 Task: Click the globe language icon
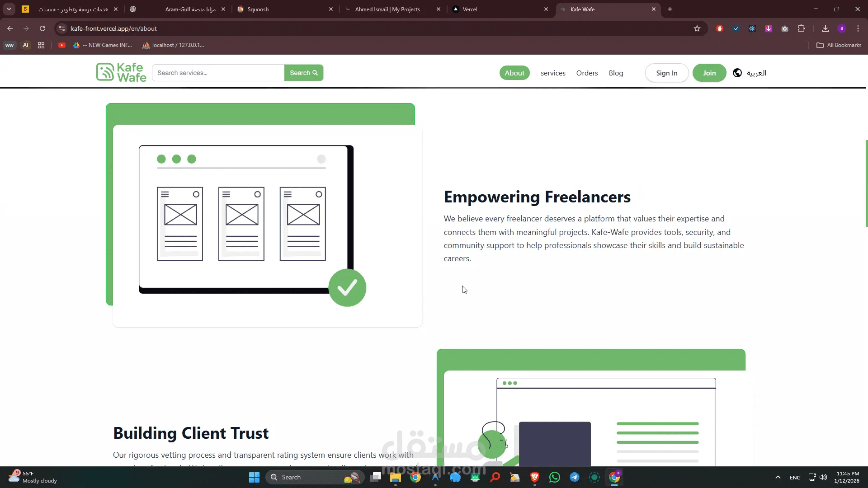737,73
